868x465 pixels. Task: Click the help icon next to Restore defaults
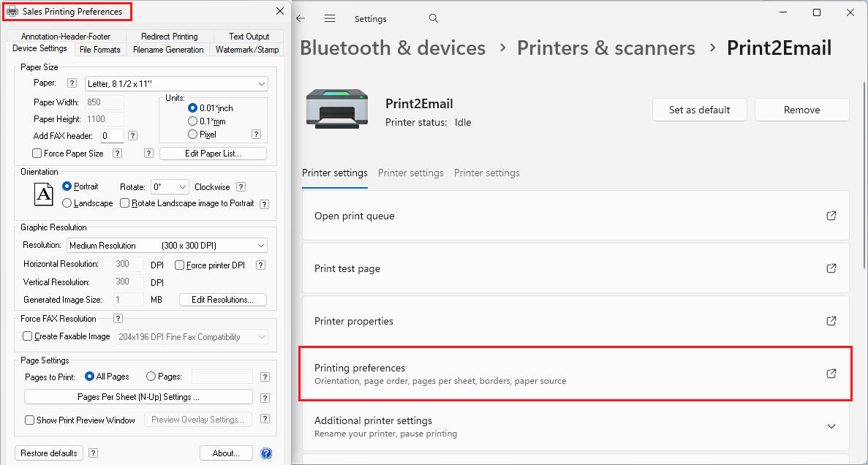pyautogui.click(x=94, y=453)
